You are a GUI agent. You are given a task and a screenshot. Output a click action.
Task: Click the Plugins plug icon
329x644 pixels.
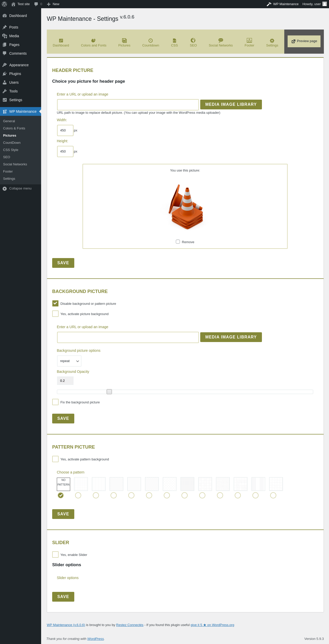tap(5, 74)
